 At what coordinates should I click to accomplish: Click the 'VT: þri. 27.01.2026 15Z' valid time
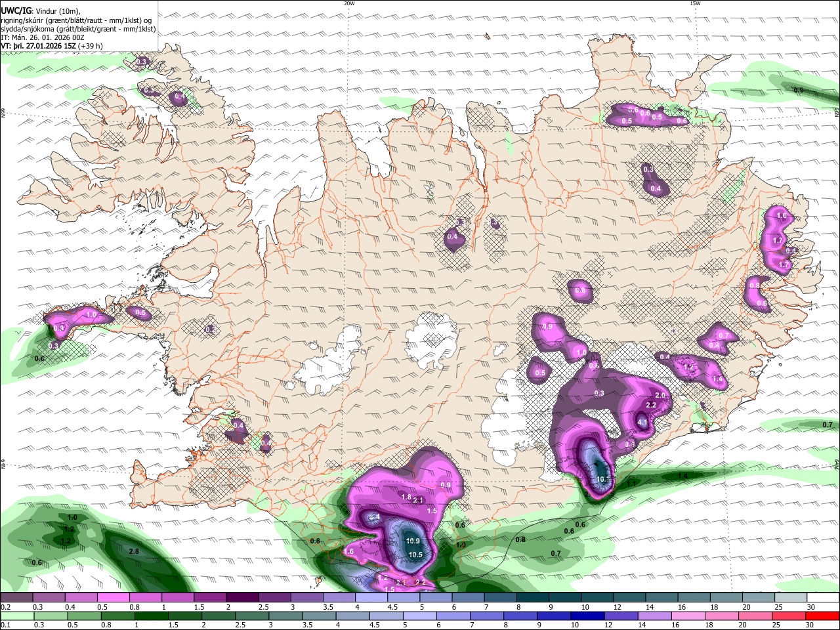(x=38, y=46)
